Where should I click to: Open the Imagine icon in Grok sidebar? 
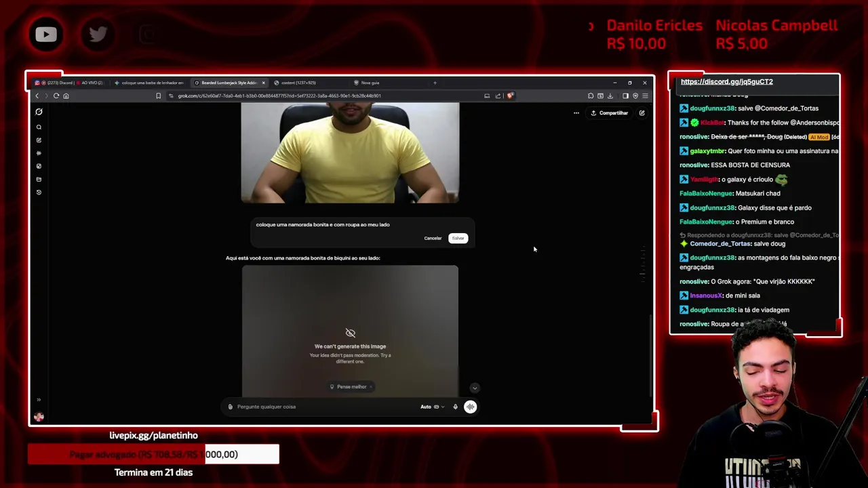[39, 166]
